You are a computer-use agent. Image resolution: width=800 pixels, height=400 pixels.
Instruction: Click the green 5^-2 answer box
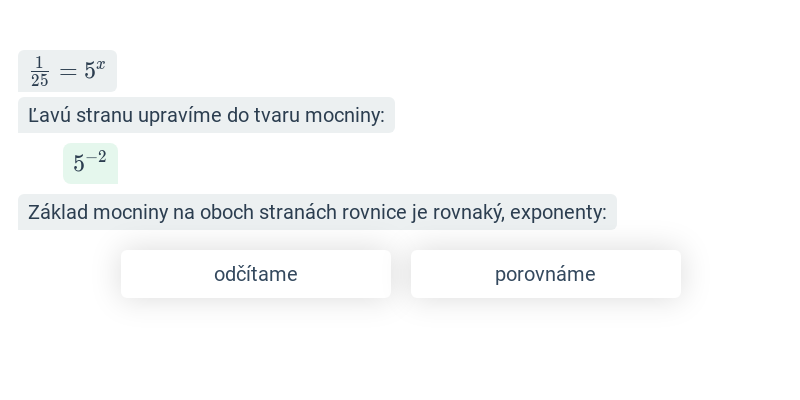pyautogui.click(x=90, y=163)
